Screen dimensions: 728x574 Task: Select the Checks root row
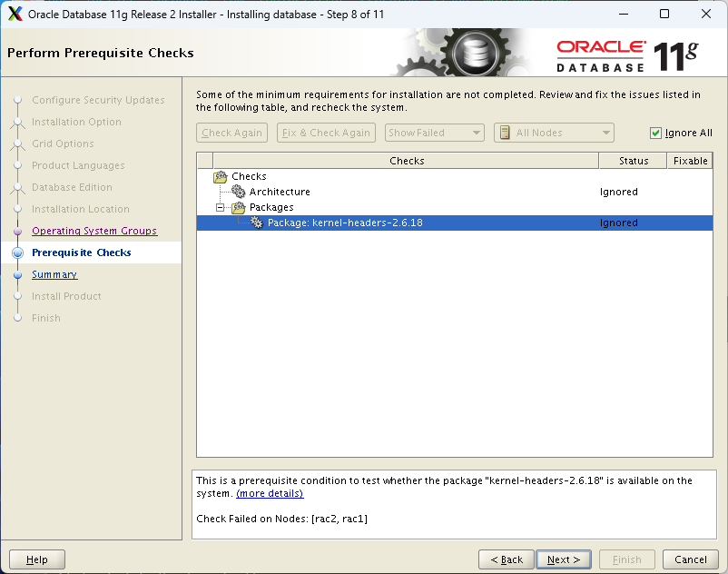tap(455, 176)
